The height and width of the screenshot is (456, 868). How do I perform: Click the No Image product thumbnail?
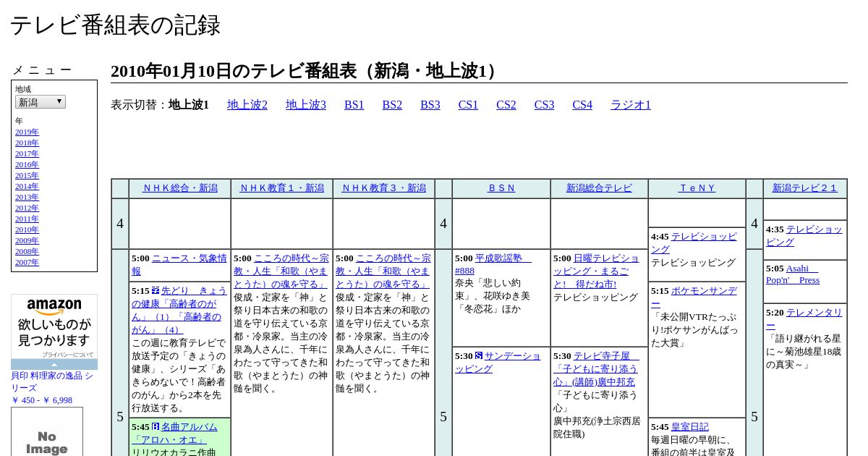pyautogui.click(x=47, y=432)
